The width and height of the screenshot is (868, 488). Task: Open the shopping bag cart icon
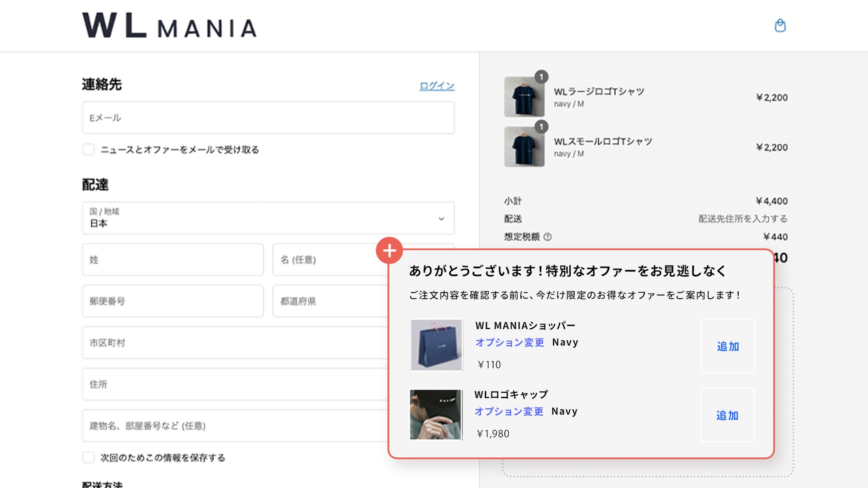click(780, 26)
